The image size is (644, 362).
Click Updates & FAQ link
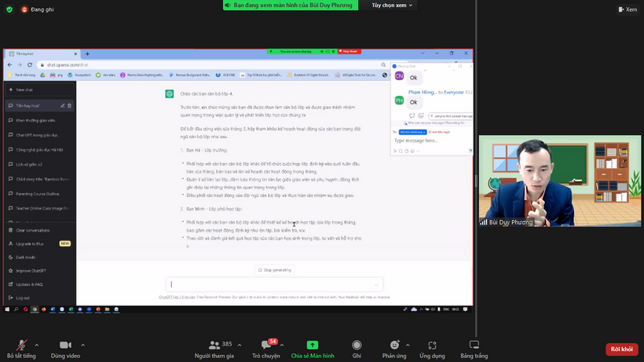click(x=29, y=284)
